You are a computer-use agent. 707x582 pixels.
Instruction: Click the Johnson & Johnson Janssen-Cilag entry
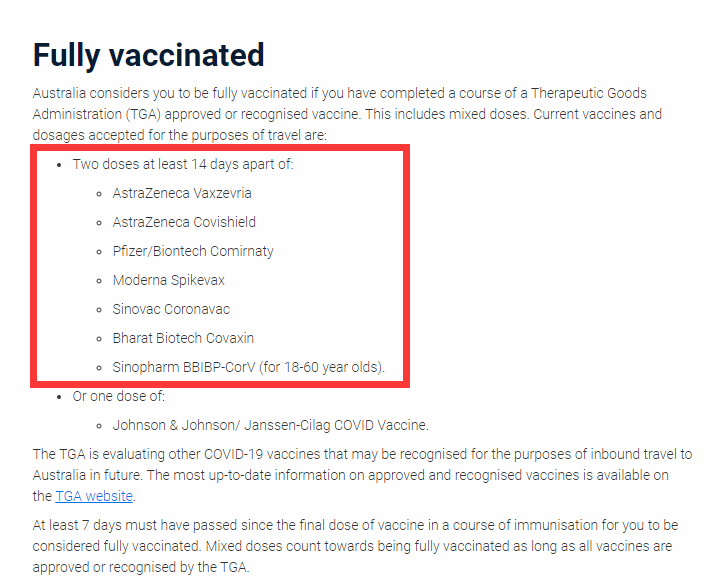271,425
